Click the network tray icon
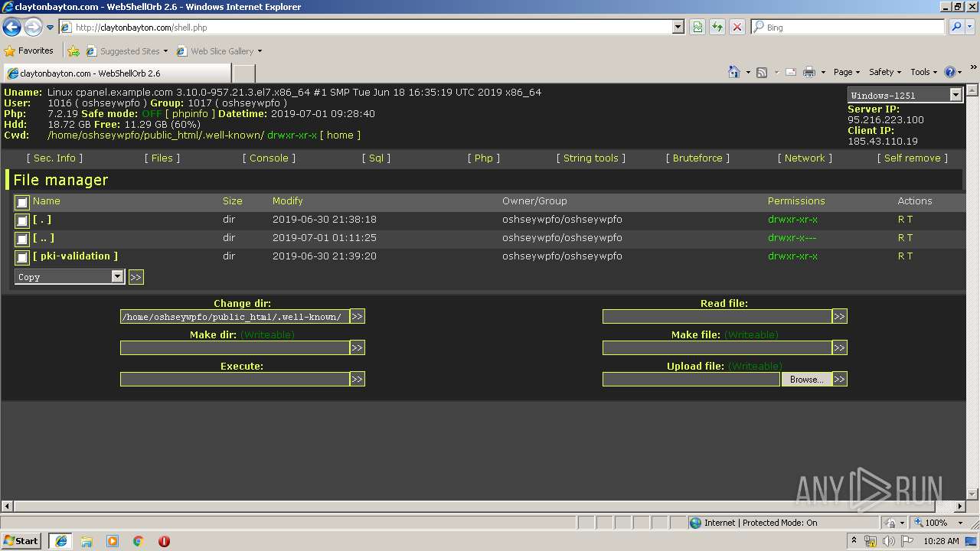Image resolution: width=980 pixels, height=551 pixels. pos(871,541)
